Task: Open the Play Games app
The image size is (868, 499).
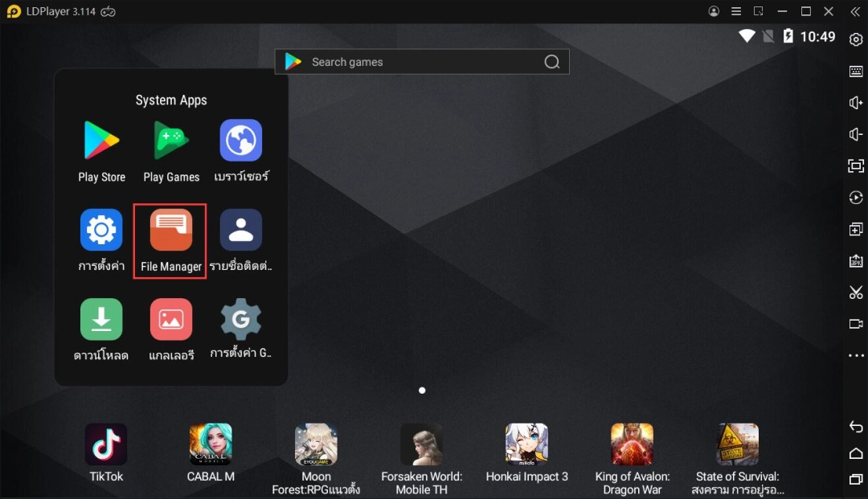Action: (x=171, y=141)
